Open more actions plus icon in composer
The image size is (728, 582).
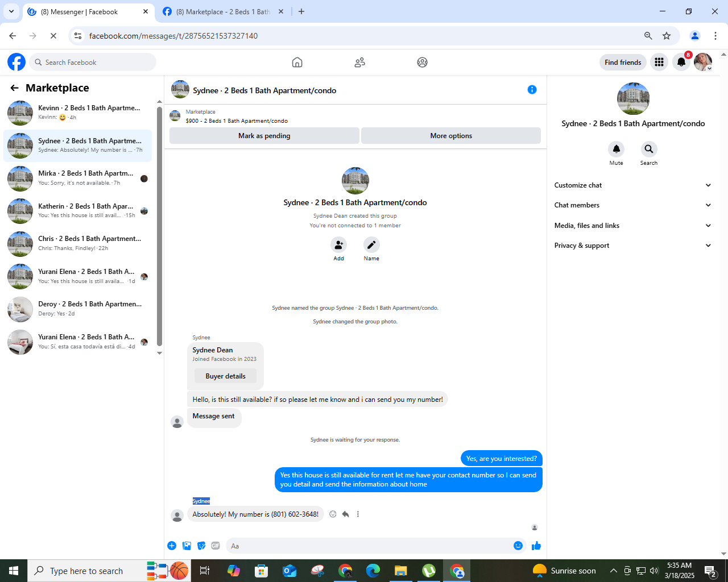coord(172,546)
